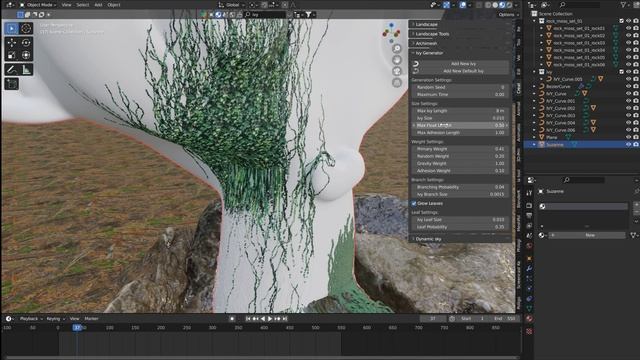Open the viewport Options button
Image resolution: width=640 pixels, height=360 pixels.
[x=508, y=15]
